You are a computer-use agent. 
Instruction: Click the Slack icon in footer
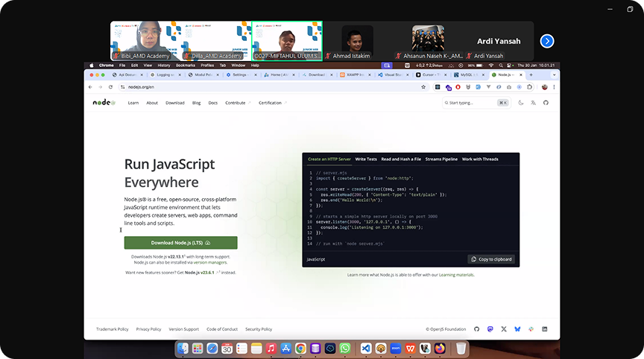click(x=531, y=329)
